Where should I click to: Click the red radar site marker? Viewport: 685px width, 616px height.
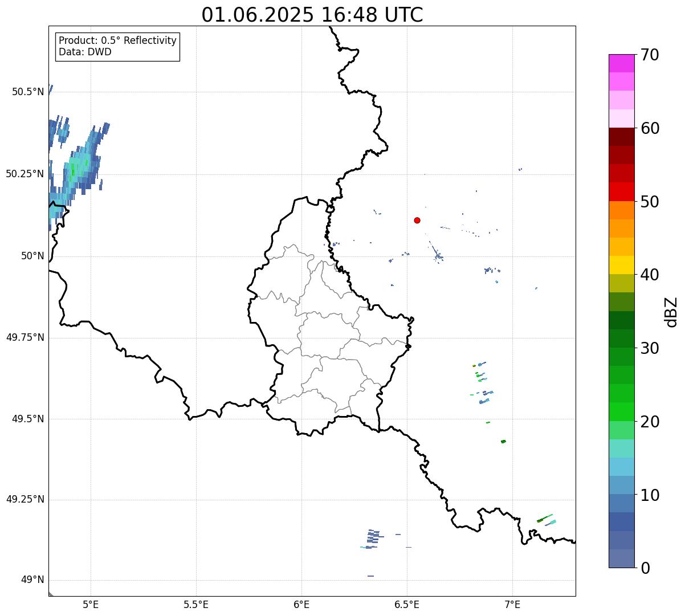click(x=417, y=220)
